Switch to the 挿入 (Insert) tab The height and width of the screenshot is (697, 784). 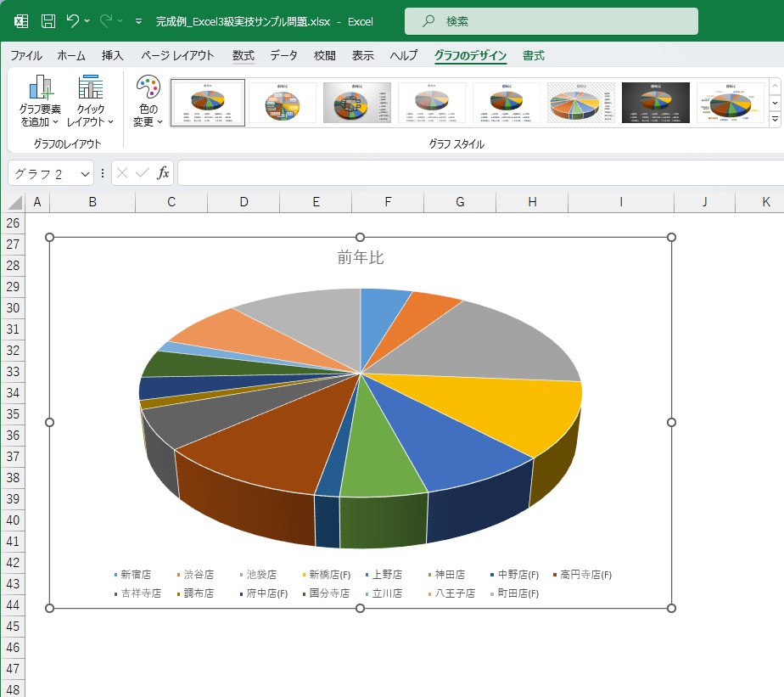tap(112, 56)
